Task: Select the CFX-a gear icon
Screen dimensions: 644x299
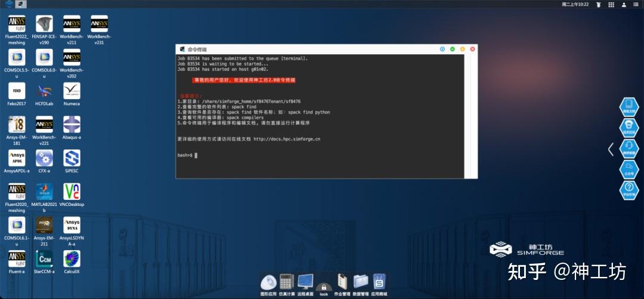Action: (x=44, y=158)
